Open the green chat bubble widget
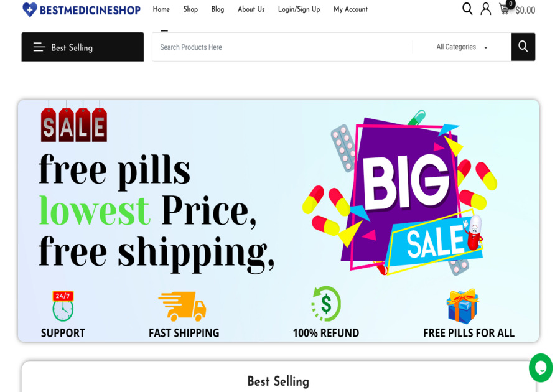The image size is (560, 392). click(541, 368)
